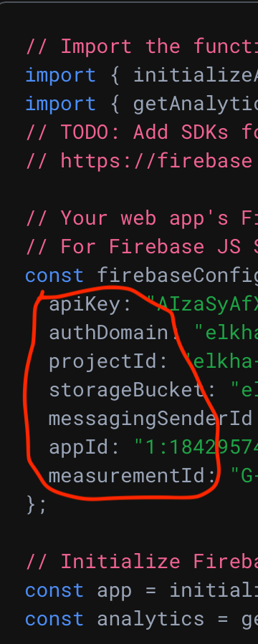Click the firebaseConfig variable name
The image size is (258, 644).
point(177,275)
